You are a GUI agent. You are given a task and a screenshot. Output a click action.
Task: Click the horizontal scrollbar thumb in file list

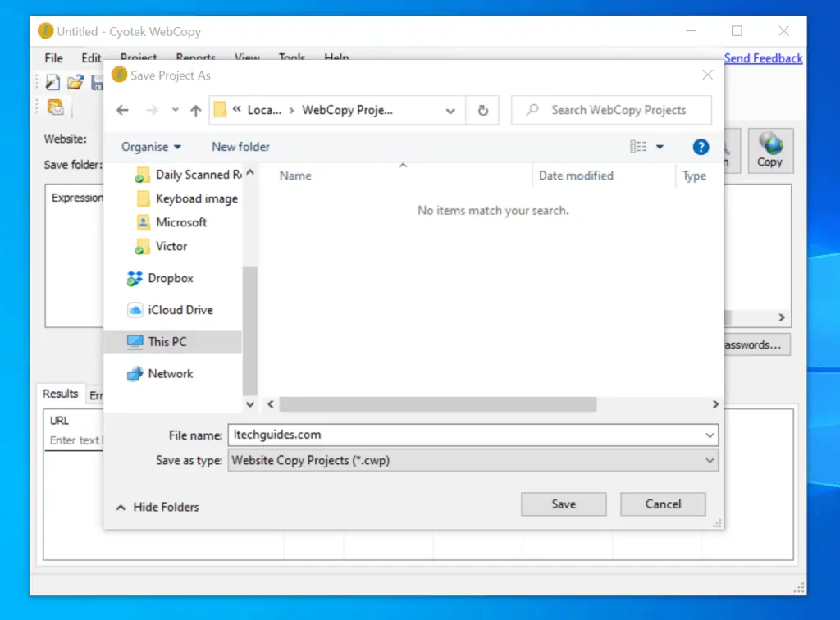[438, 404]
